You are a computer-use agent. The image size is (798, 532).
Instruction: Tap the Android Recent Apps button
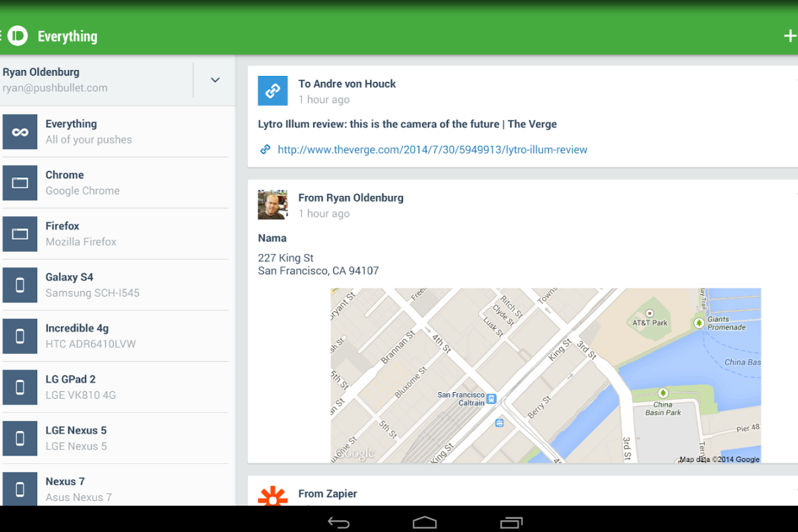511,522
